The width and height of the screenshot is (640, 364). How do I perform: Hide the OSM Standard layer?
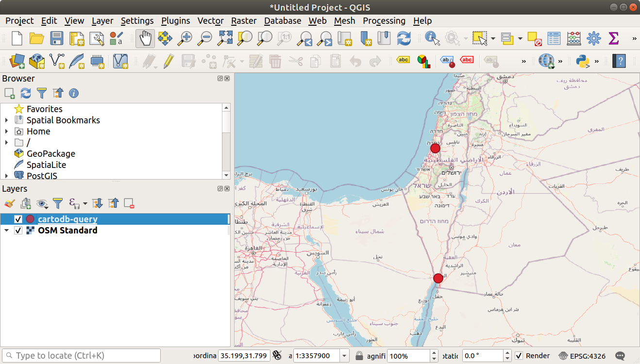[18, 230]
